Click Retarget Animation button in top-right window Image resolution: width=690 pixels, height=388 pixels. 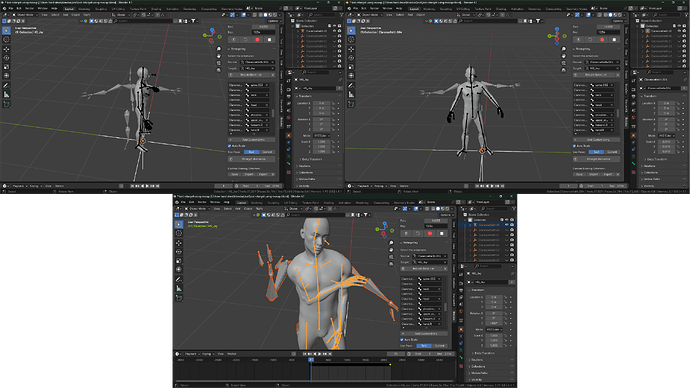pos(597,159)
